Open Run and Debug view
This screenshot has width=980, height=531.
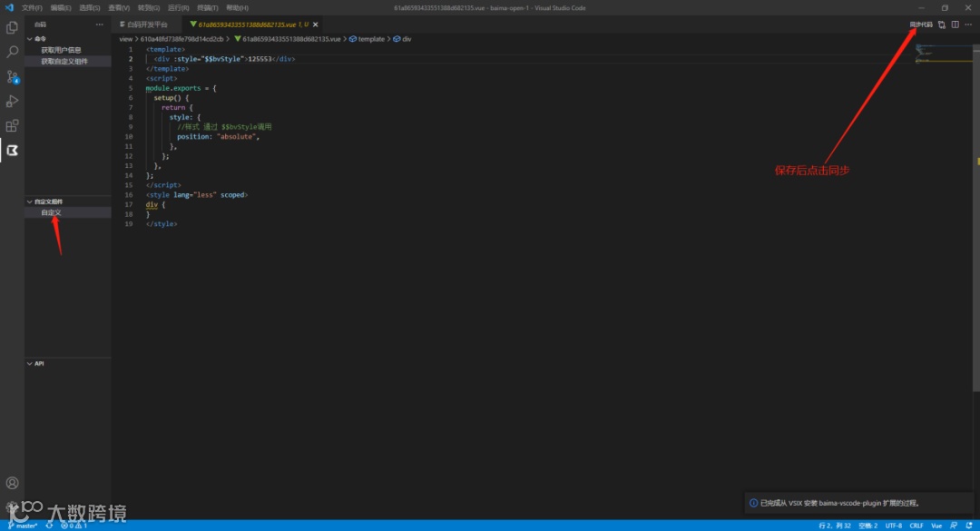point(12,101)
